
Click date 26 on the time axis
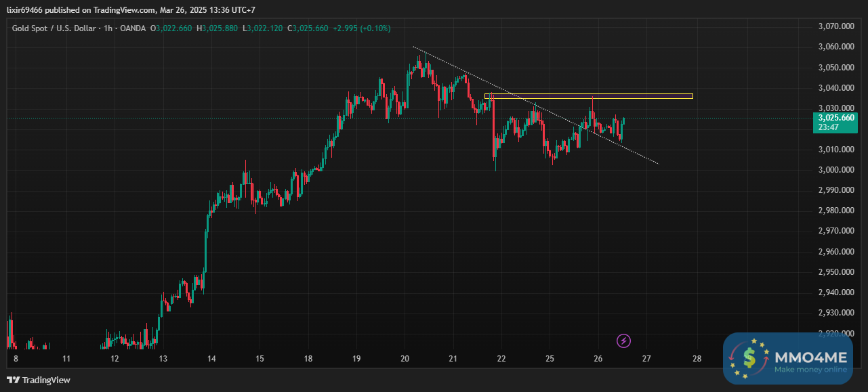(598, 359)
